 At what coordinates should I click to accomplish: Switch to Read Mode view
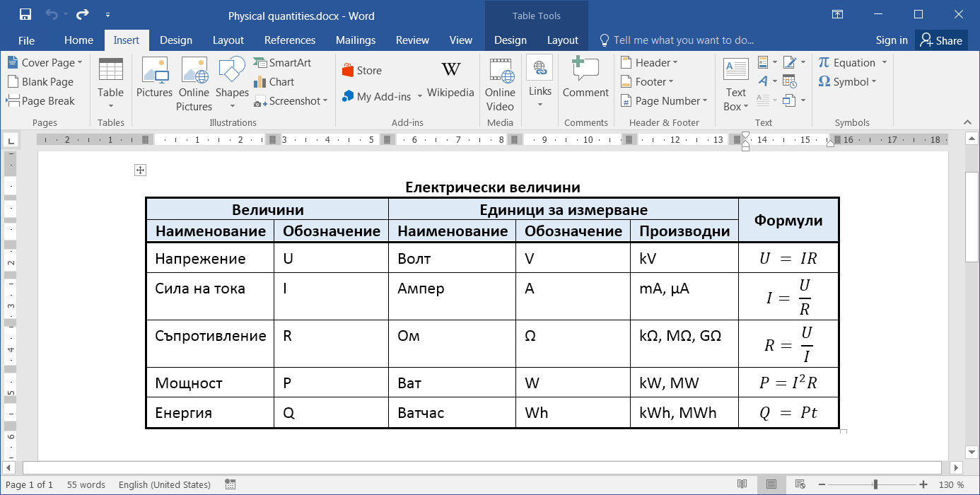tap(742, 484)
